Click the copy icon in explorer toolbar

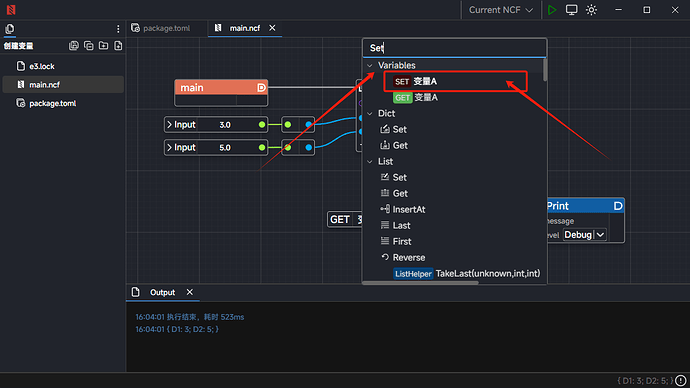click(x=88, y=46)
